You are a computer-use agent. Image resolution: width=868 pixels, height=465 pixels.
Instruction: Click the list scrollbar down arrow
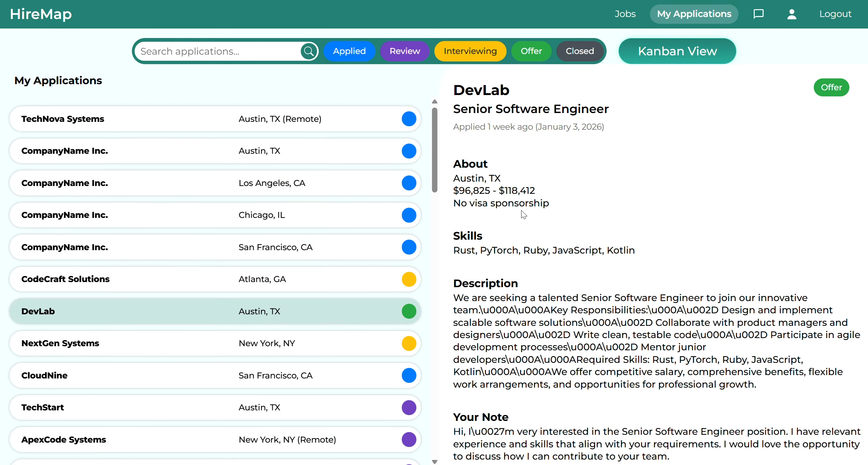[435, 462]
